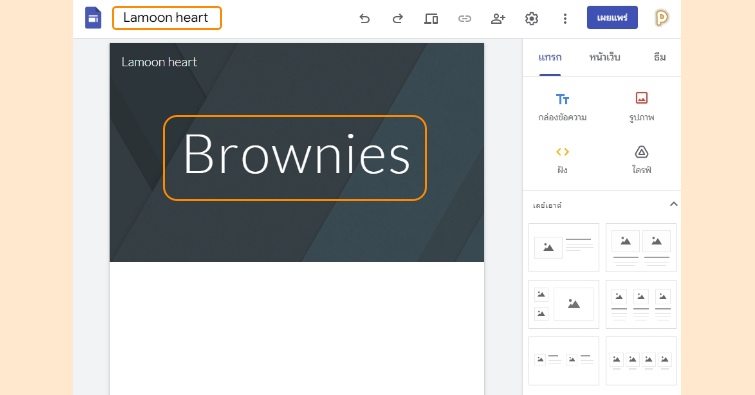Collapse the เลย์เอาต์ layouts section
Image resolution: width=755 pixels, height=395 pixels.
pos(674,204)
